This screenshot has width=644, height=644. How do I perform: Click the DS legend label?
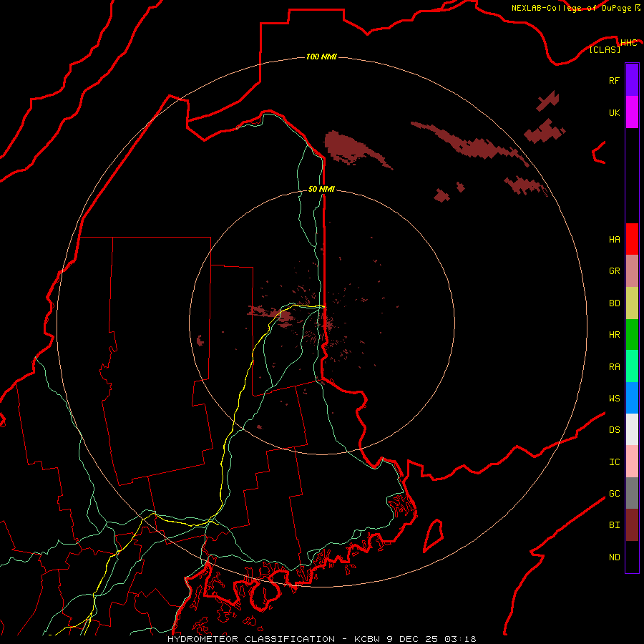(614, 429)
